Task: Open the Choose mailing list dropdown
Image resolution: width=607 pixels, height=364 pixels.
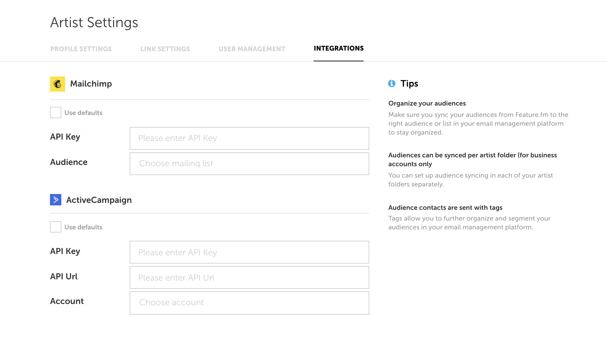Action: 249,164
